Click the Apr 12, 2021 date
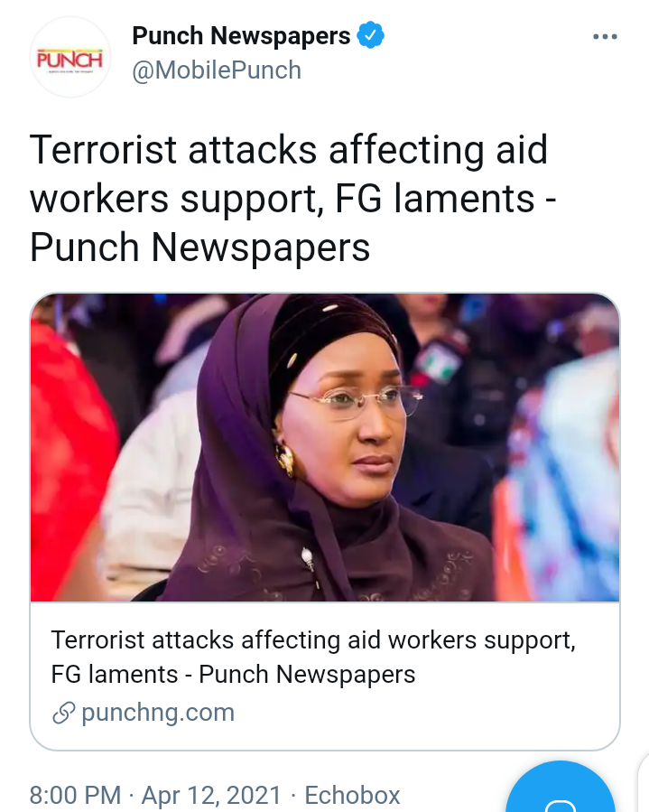The image size is (649, 812). coord(211,795)
